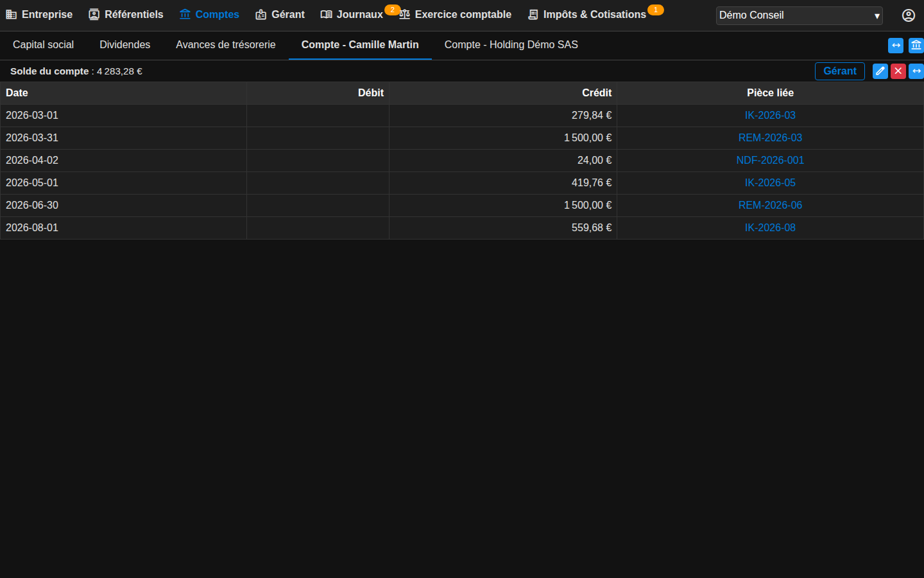Follow the REM-2026-03 link

[770, 138]
